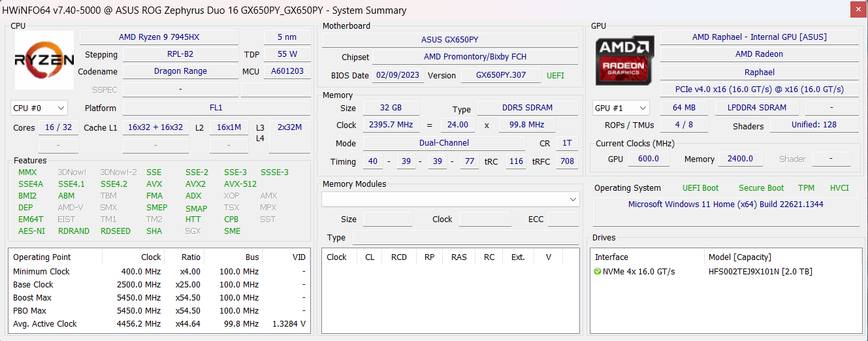Click the AMD Radeon Graphics logo
Image resolution: width=868 pixels, height=341 pixels.
tap(624, 61)
